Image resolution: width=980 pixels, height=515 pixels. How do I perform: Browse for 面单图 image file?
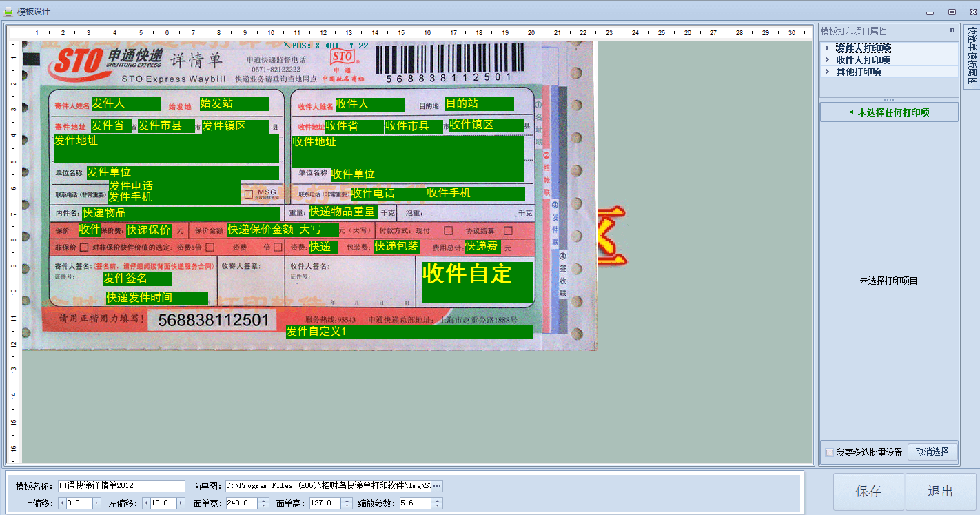[x=437, y=486]
